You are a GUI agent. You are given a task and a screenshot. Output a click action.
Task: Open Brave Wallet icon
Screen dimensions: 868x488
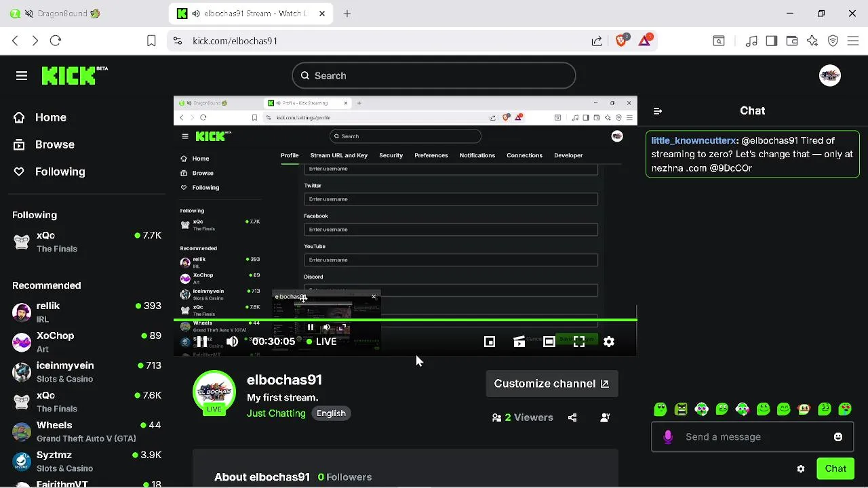tap(792, 41)
